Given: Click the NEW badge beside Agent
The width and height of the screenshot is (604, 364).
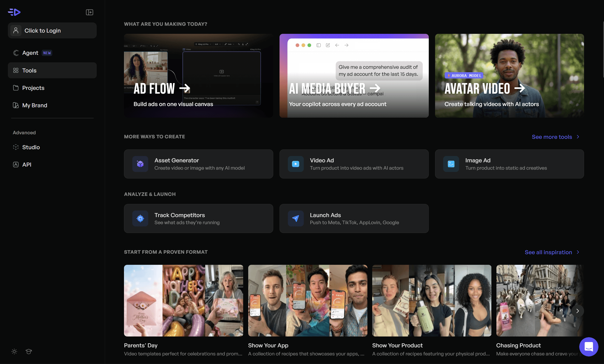Looking at the screenshot, I should (47, 53).
